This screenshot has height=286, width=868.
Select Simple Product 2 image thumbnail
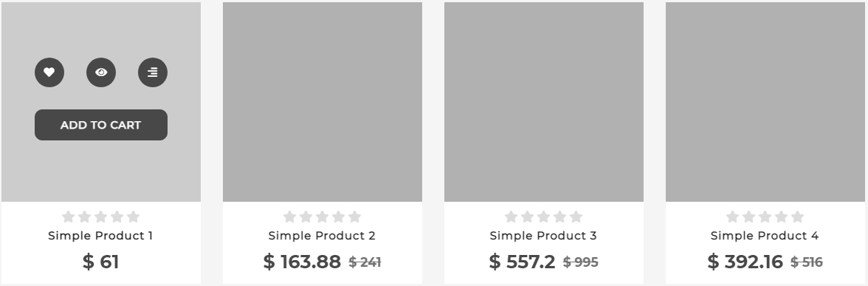322,102
